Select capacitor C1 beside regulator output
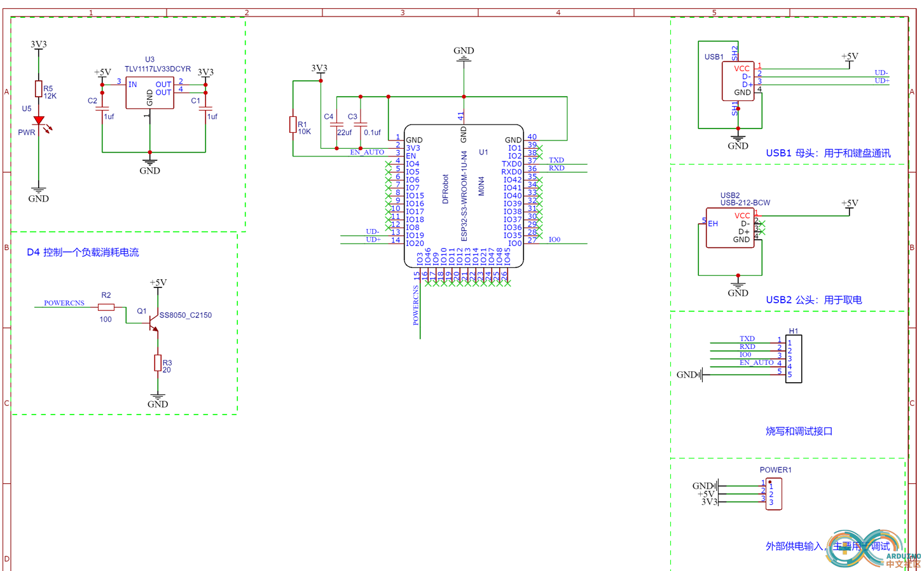 tap(205, 109)
